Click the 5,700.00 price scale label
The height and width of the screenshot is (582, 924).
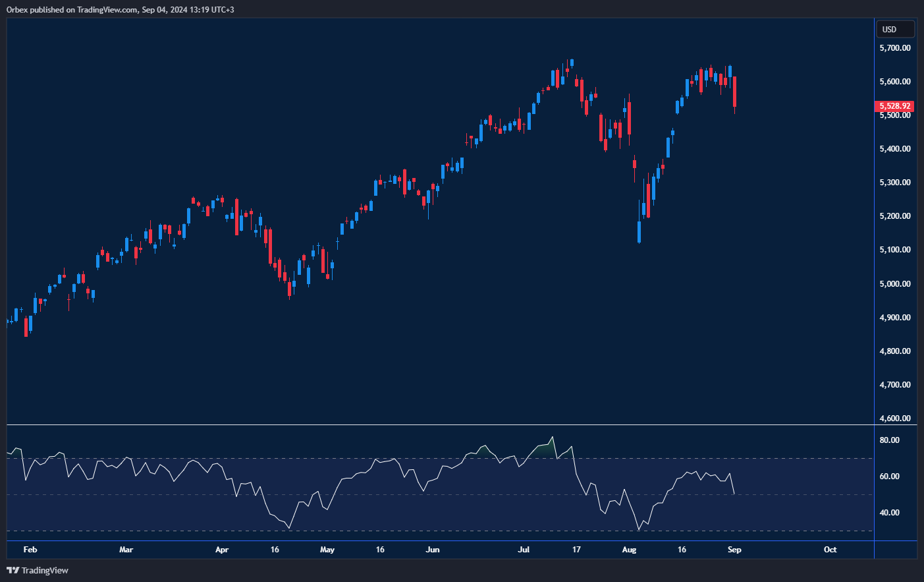tap(895, 48)
